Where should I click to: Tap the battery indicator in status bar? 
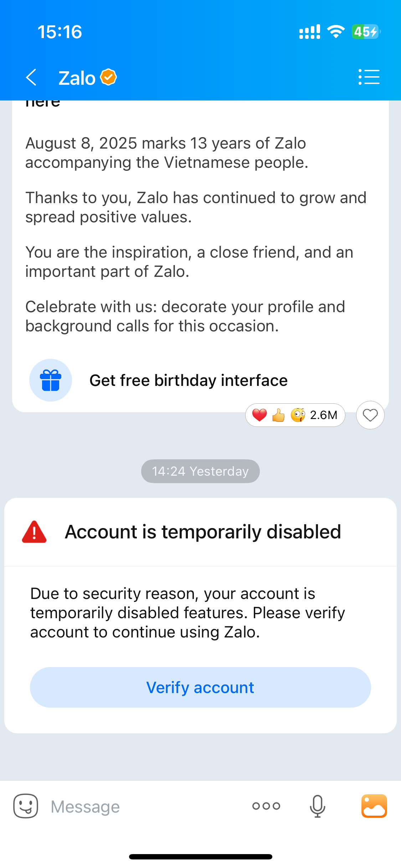pyautogui.click(x=366, y=32)
